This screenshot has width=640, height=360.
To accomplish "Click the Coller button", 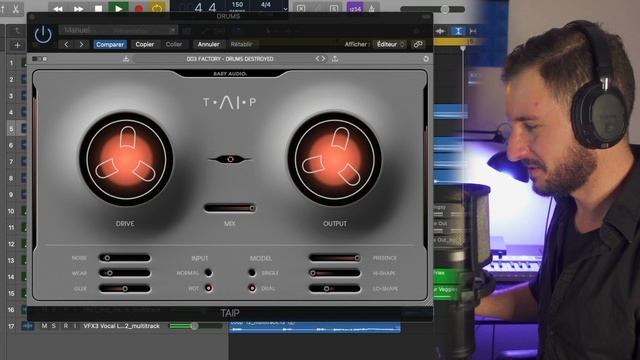I will click(174, 44).
